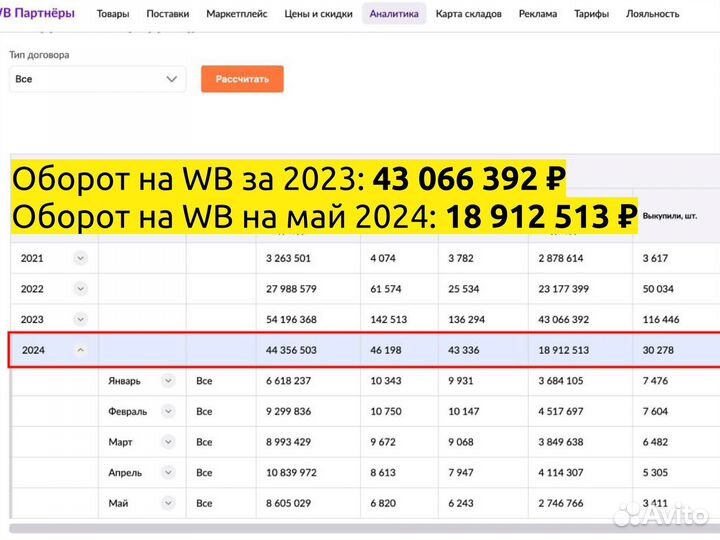Navigate to Карта складов
This screenshot has width=720, height=540.
tap(468, 14)
